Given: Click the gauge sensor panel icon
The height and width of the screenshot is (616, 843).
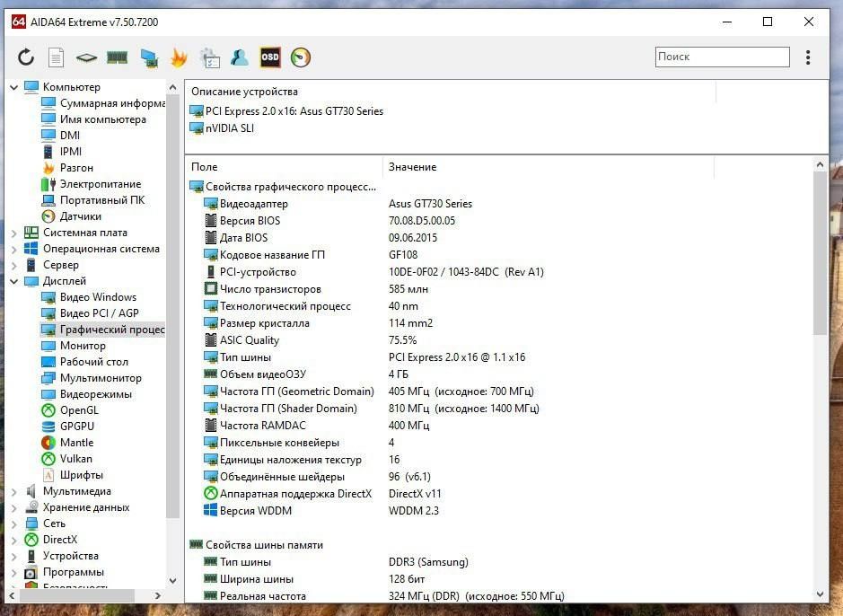Looking at the screenshot, I should coord(301,57).
